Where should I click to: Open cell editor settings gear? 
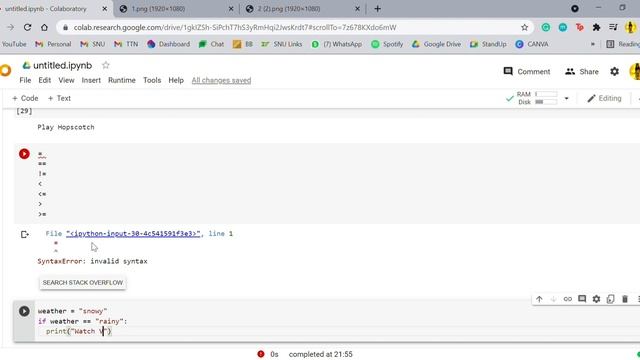[x=596, y=299]
